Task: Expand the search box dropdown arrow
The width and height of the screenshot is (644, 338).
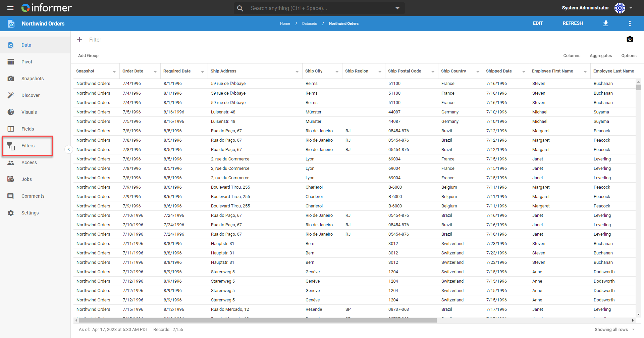Action: 397,8
